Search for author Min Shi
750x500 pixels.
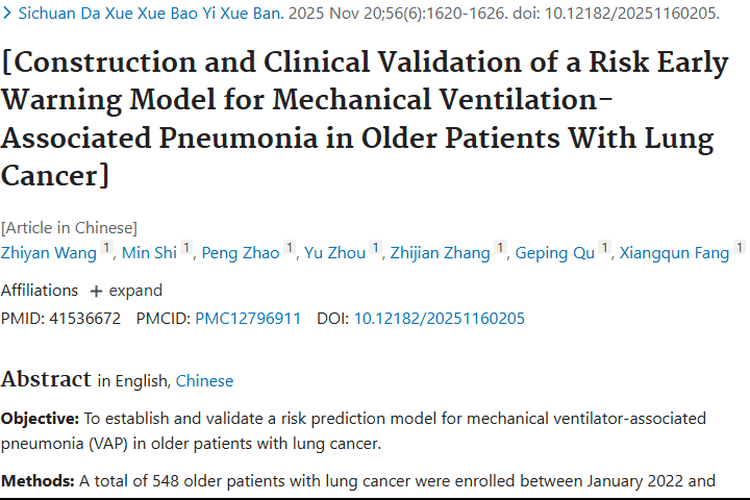(x=149, y=253)
